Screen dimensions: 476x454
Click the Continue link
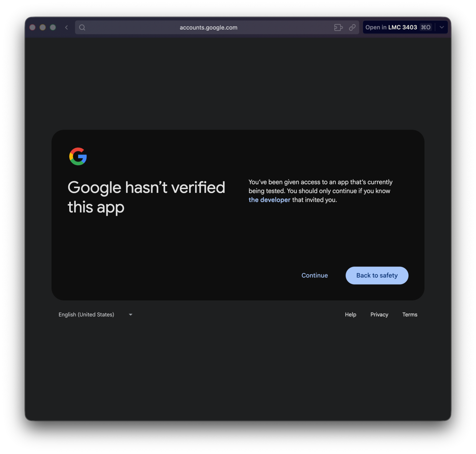(315, 275)
